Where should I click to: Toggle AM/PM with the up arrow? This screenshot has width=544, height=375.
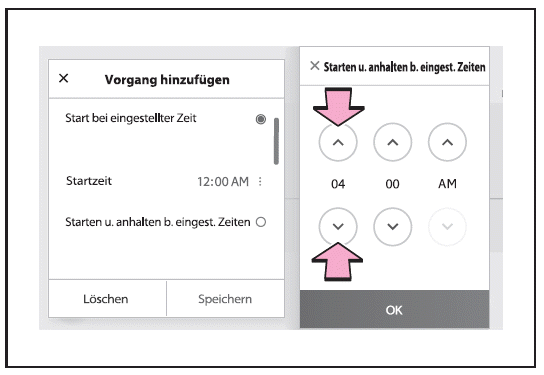447,142
